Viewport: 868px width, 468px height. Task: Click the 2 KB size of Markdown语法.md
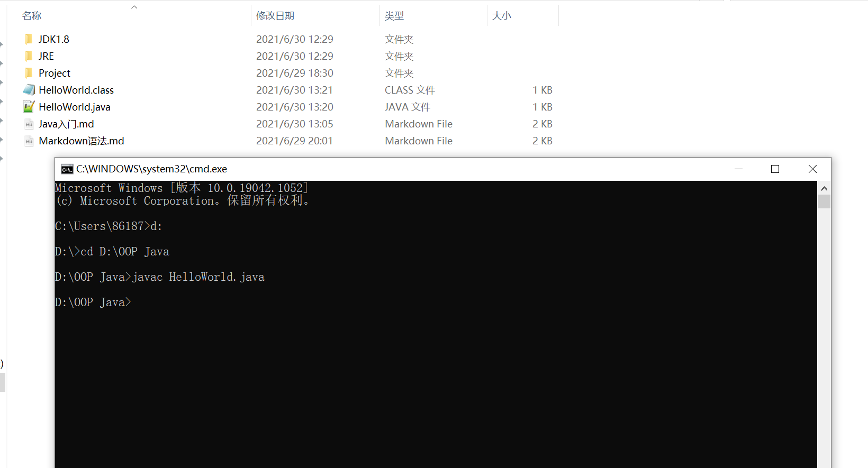coord(542,141)
